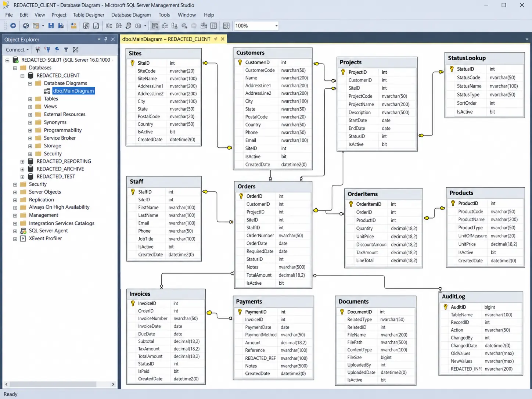Select the REDACTED_ARCHIVE database
The width and height of the screenshot is (532, 399).
pos(60,169)
